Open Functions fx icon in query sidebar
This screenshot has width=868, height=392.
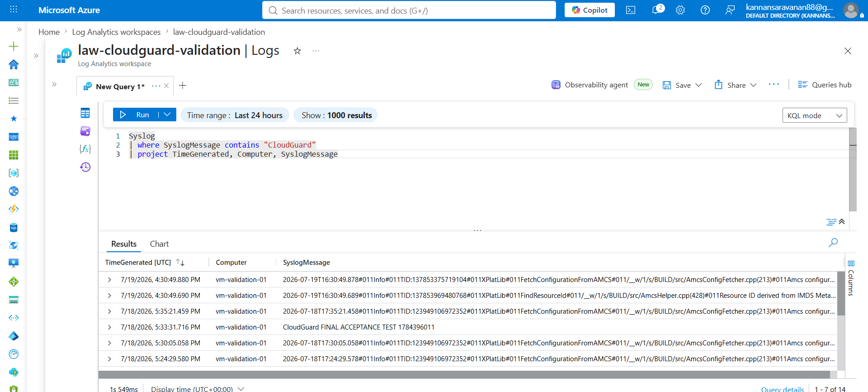click(85, 149)
